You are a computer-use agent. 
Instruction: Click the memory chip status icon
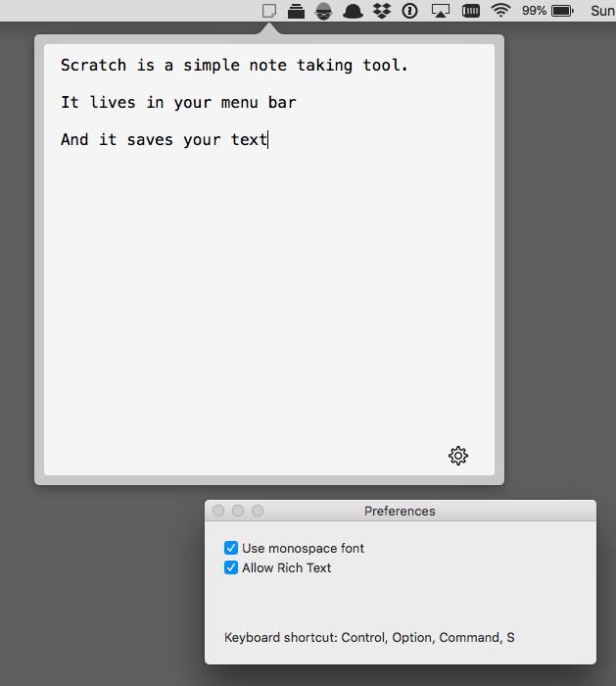(x=471, y=11)
